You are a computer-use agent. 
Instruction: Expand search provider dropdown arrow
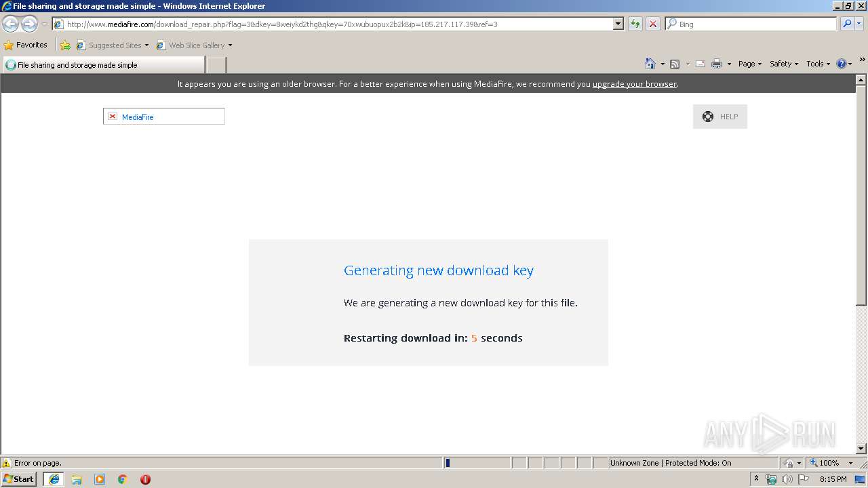point(859,24)
